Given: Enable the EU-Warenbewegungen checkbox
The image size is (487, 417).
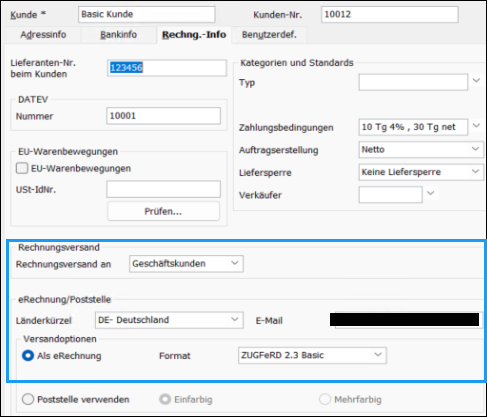Looking at the screenshot, I should pyautogui.click(x=22, y=168).
